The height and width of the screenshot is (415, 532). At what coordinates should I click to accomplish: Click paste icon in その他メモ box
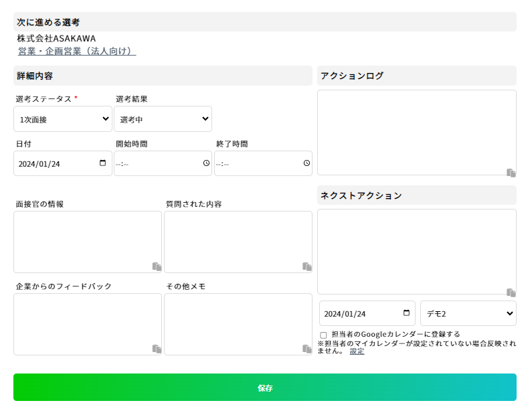[x=307, y=349]
